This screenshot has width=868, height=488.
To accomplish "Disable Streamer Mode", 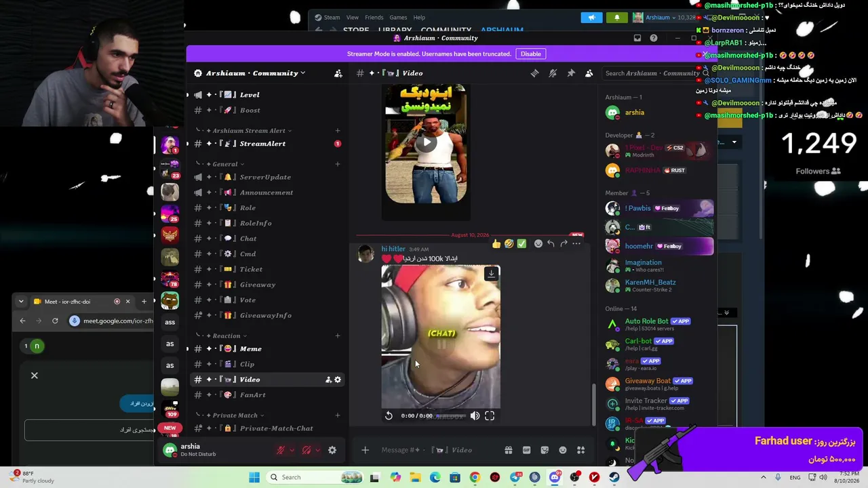I will 531,54.
